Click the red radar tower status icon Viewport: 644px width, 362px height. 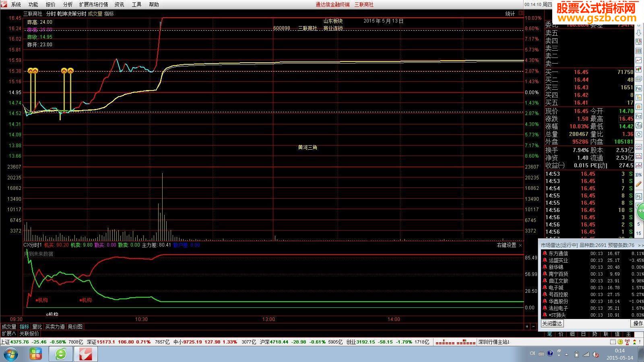click(627, 342)
